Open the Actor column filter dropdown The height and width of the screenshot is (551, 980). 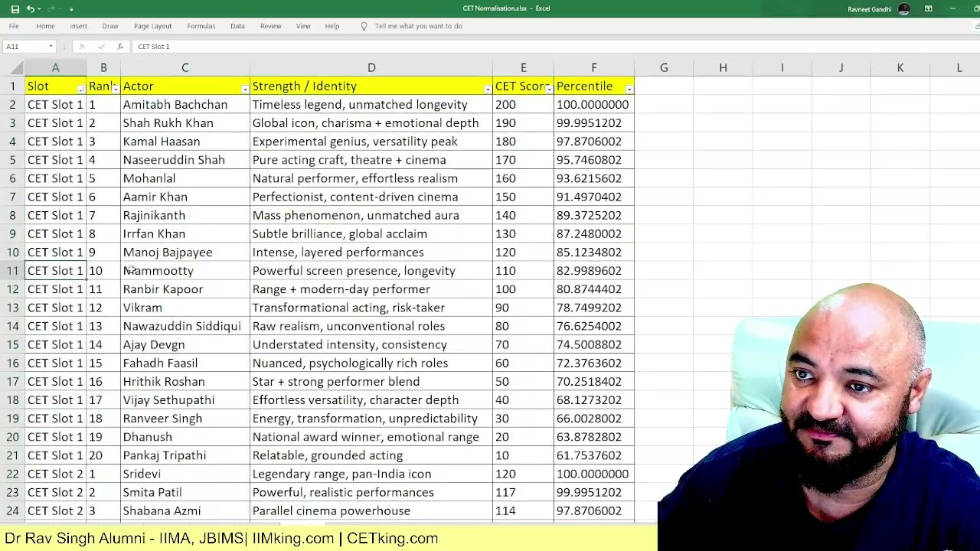tap(244, 89)
